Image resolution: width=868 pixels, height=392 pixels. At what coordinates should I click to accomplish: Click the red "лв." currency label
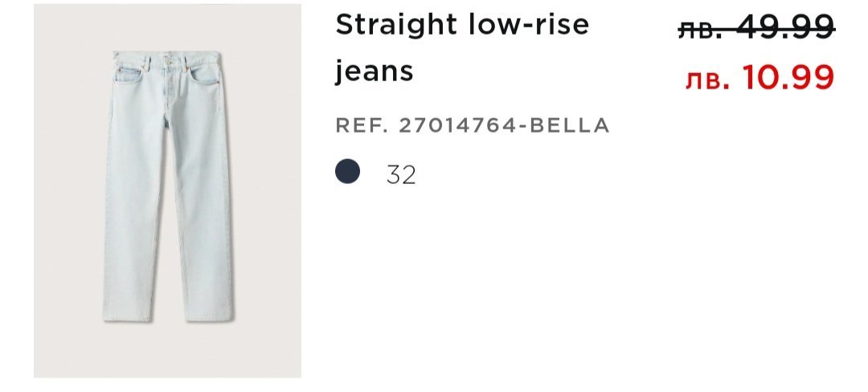coord(708,80)
